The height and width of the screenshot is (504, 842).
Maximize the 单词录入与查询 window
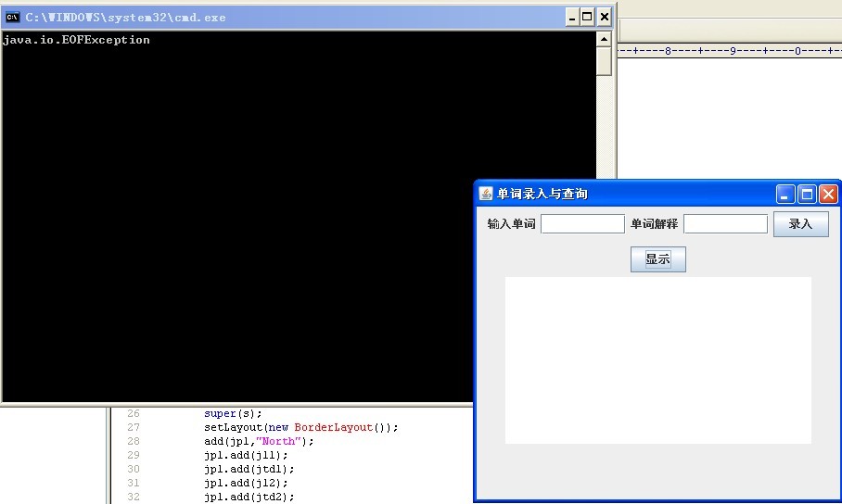(807, 194)
